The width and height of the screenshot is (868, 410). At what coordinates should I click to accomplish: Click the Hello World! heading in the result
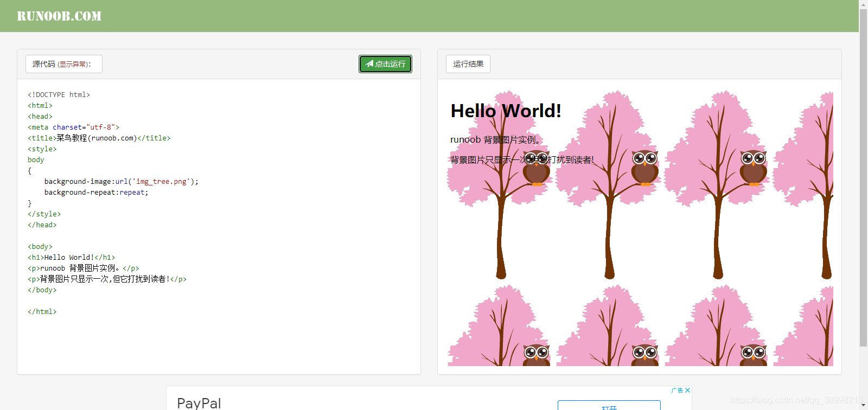pos(506,111)
